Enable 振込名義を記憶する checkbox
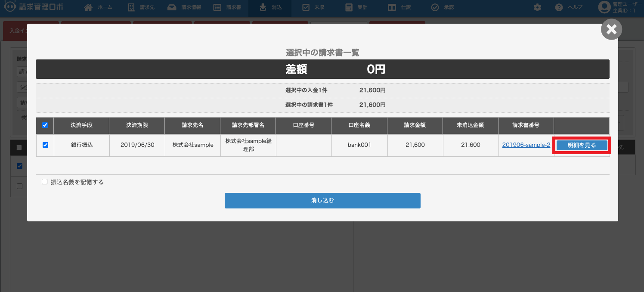644x292 pixels. click(x=44, y=182)
